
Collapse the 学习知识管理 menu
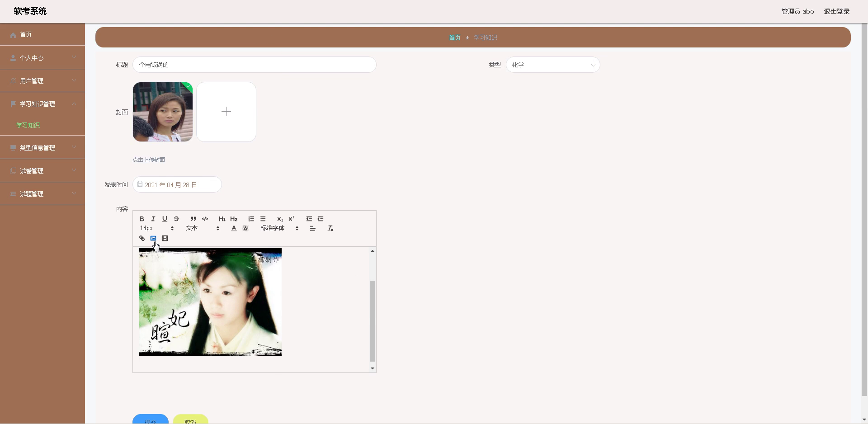tap(42, 104)
